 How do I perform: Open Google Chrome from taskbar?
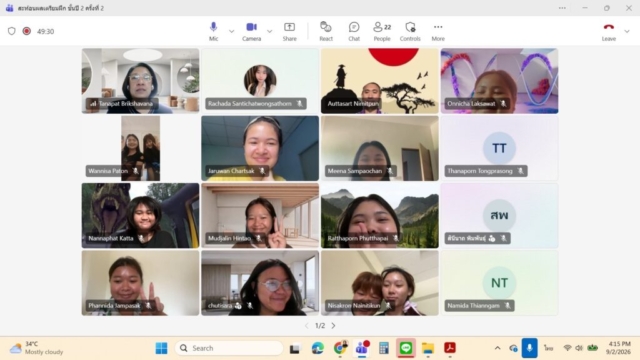point(340,348)
